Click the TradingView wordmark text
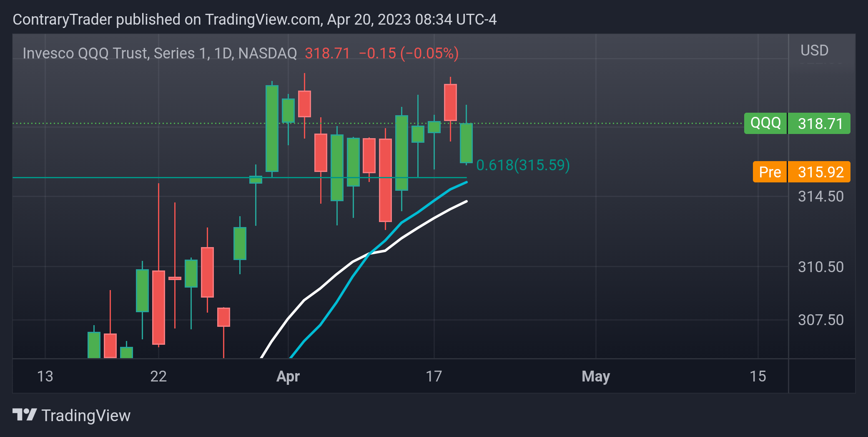Screen dimensions: 868x437 click(86, 416)
